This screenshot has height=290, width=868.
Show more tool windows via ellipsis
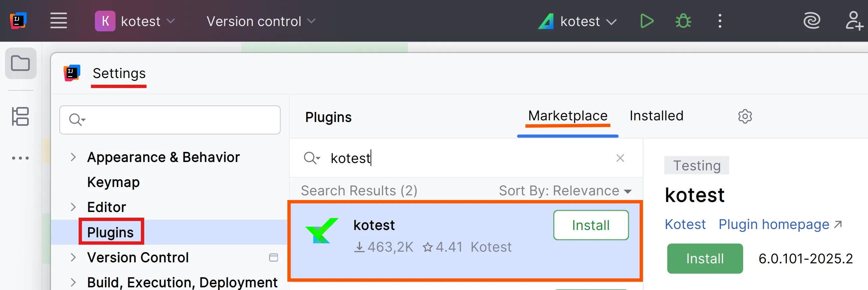point(21,158)
